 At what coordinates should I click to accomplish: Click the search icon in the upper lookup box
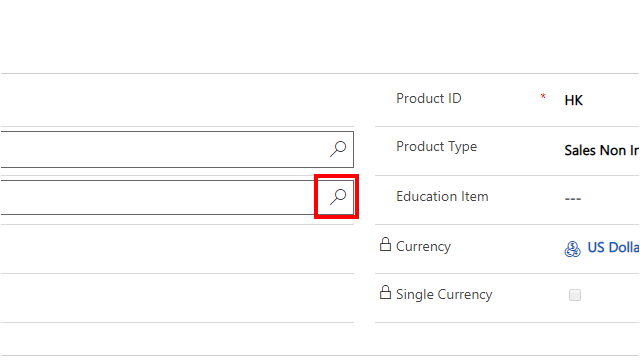click(338, 149)
